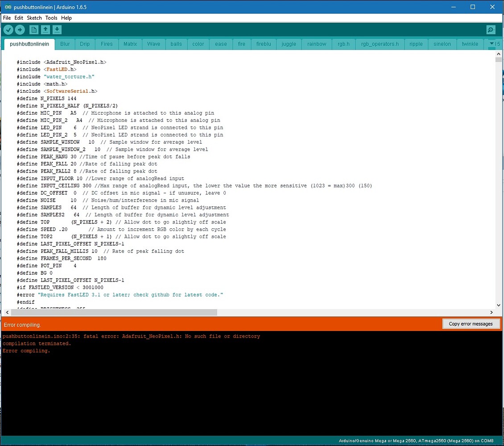The width and height of the screenshot is (504, 446).
Task: Open a sketch using the Open icon
Action: click(x=45, y=29)
